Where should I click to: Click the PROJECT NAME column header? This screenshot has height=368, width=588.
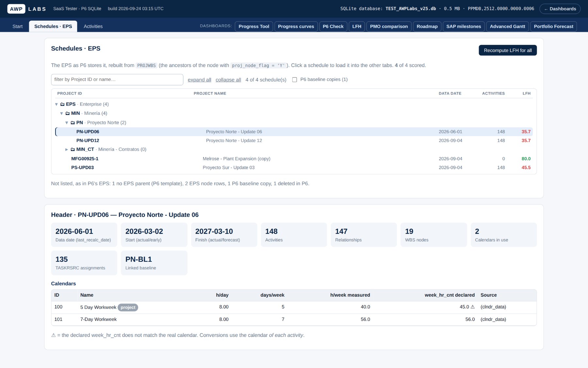(210, 94)
